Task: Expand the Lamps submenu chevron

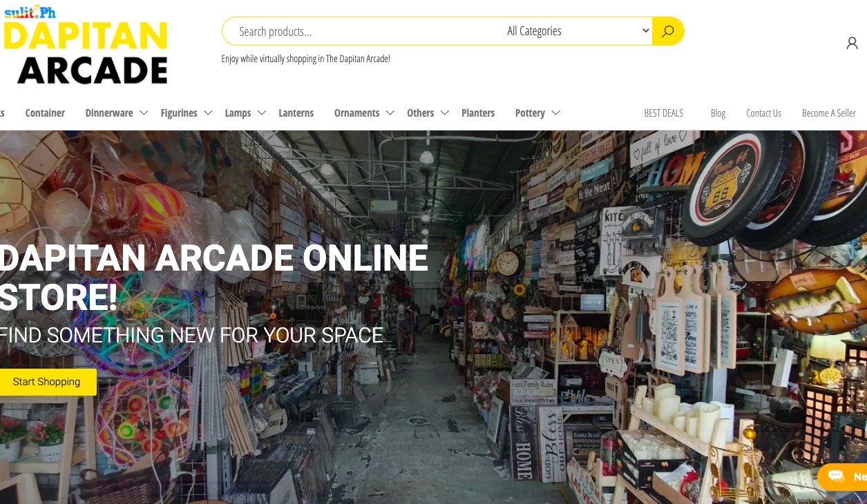Action: point(262,113)
